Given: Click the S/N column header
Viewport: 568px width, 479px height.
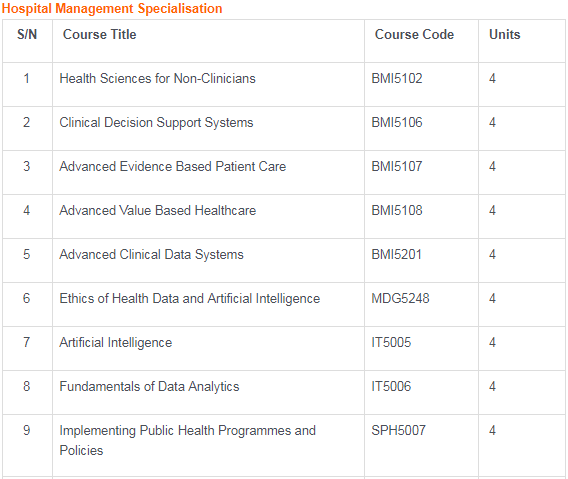Looking at the screenshot, I should [27, 34].
